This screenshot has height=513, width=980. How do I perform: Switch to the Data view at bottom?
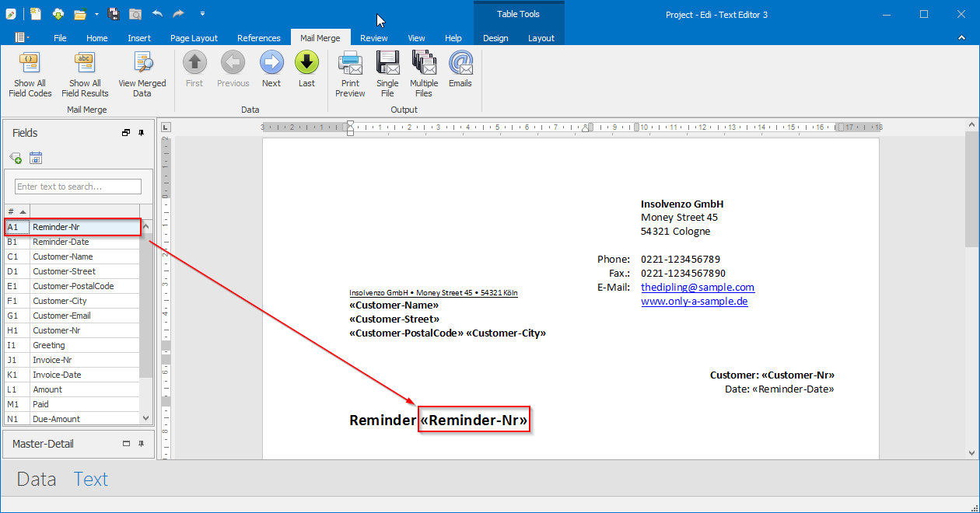click(x=37, y=479)
